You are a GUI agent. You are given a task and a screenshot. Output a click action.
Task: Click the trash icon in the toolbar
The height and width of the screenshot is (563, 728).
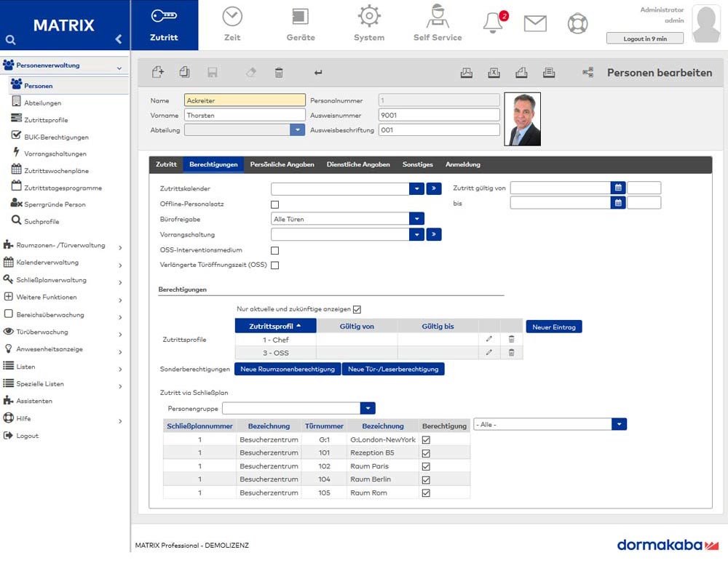pyautogui.click(x=279, y=72)
